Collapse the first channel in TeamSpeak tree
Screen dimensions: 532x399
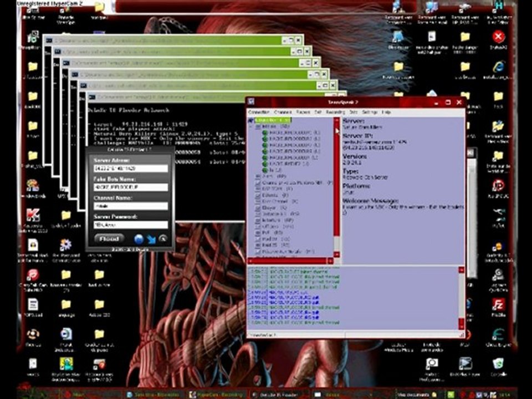coord(250,126)
